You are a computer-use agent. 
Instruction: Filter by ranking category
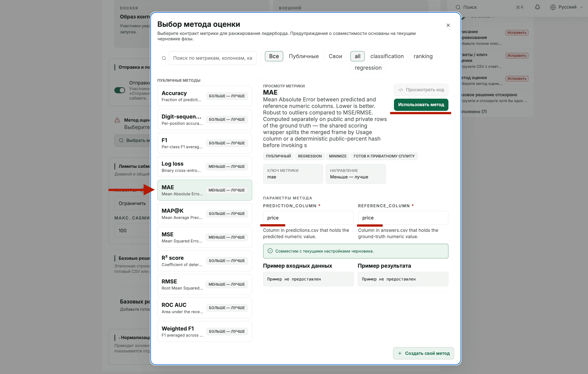(x=423, y=56)
